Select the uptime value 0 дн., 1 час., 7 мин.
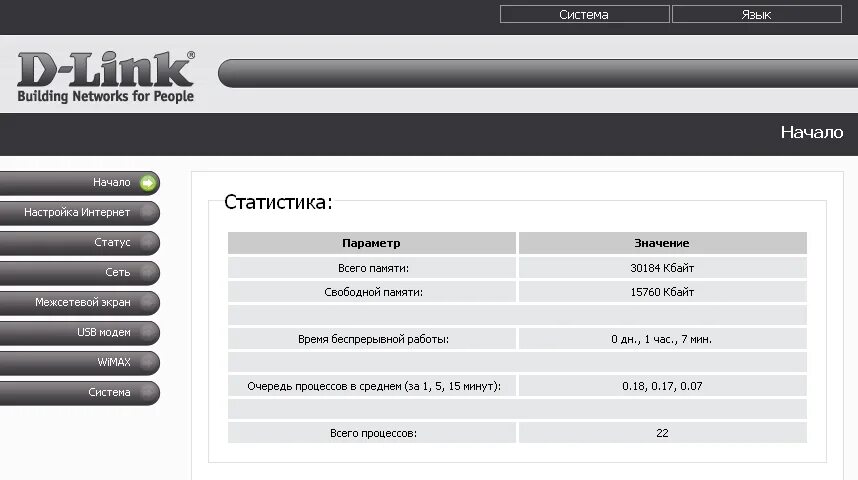 click(663, 339)
